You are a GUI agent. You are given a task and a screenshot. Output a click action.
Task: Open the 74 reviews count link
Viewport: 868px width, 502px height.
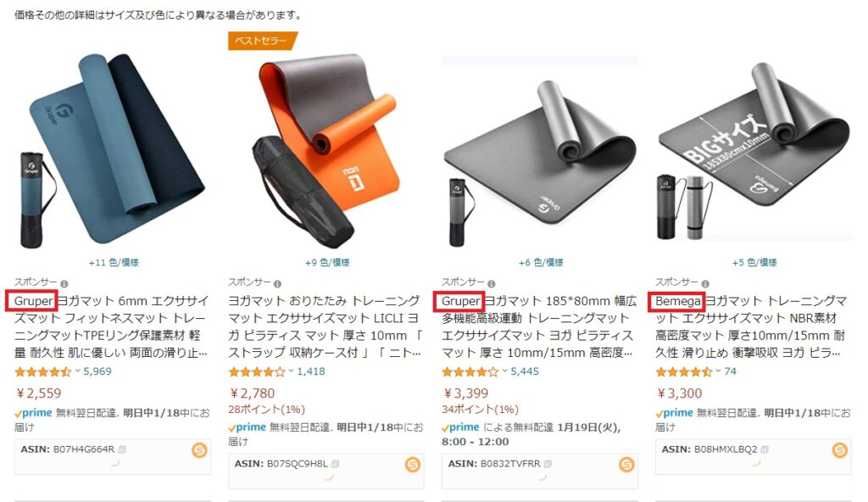pos(730,371)
